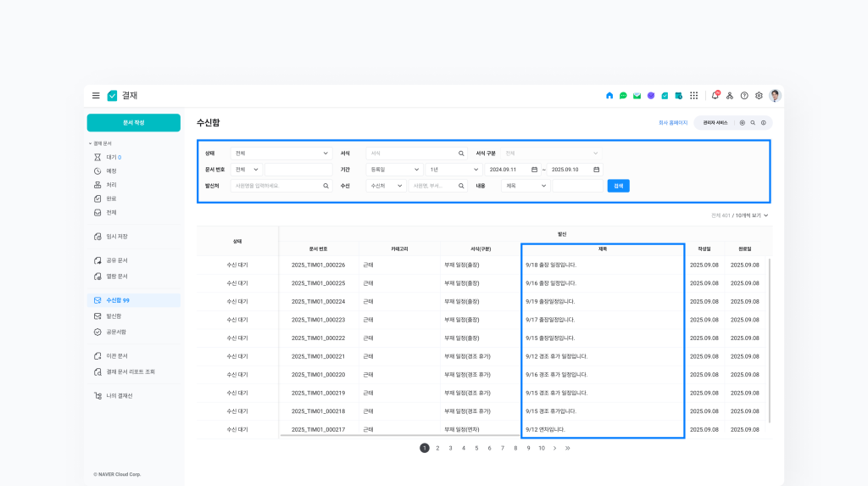Click the help question mark icon
The image size is (868, 486).
point(744,96)
